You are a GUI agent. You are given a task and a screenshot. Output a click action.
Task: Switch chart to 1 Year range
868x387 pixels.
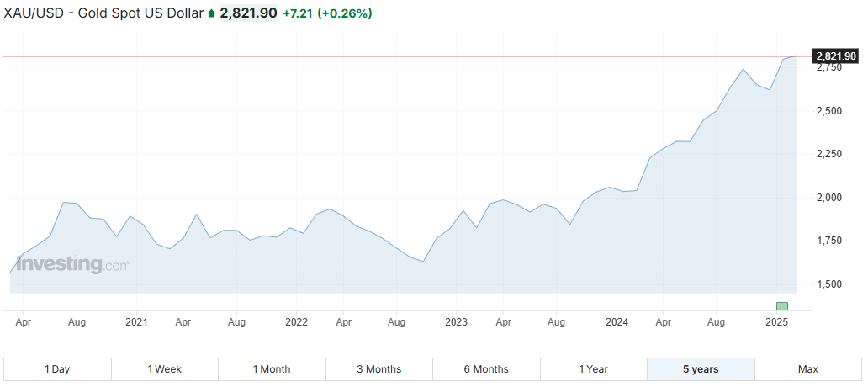tap(594, 369)
